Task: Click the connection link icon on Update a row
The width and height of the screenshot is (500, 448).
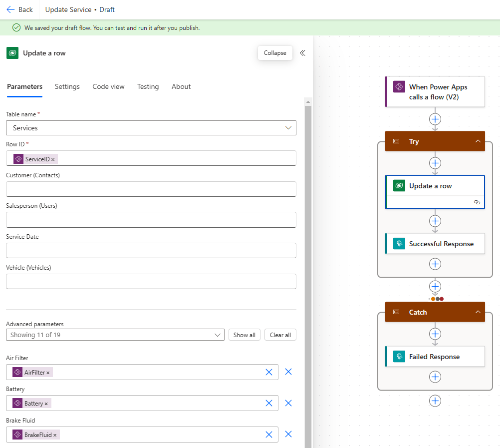Action: tap(477, 202)
